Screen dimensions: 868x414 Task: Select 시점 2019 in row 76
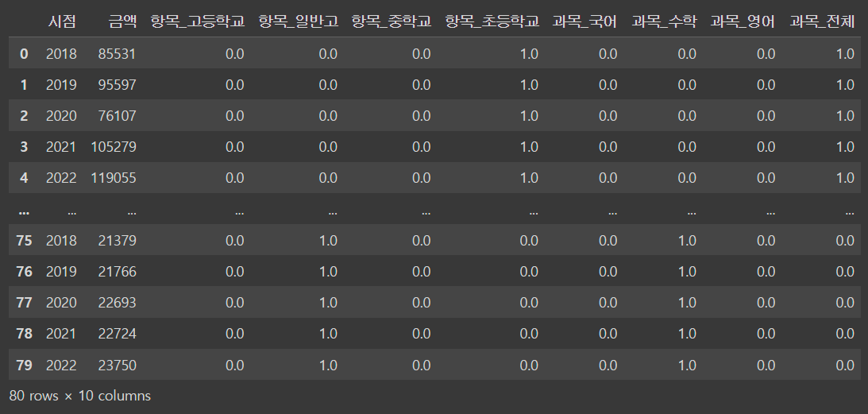coord(61,272)
